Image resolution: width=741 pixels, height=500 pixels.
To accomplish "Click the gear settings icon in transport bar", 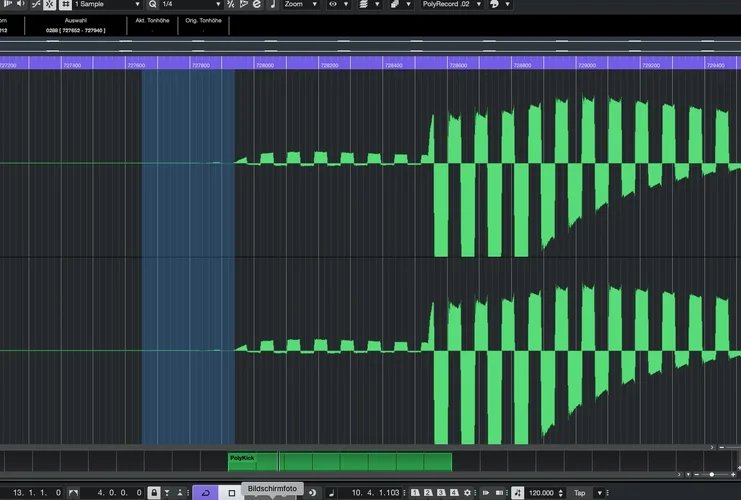I will point(468,493).
